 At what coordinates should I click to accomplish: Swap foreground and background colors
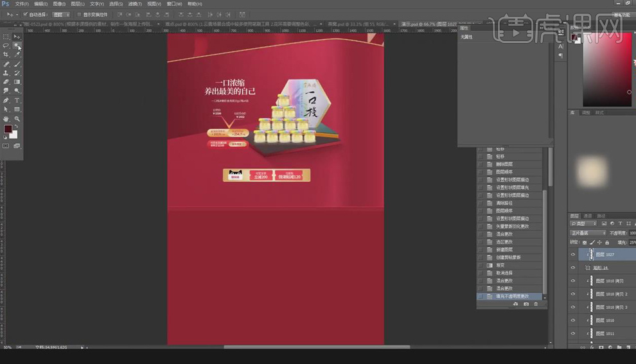click(x=17, y=126)
